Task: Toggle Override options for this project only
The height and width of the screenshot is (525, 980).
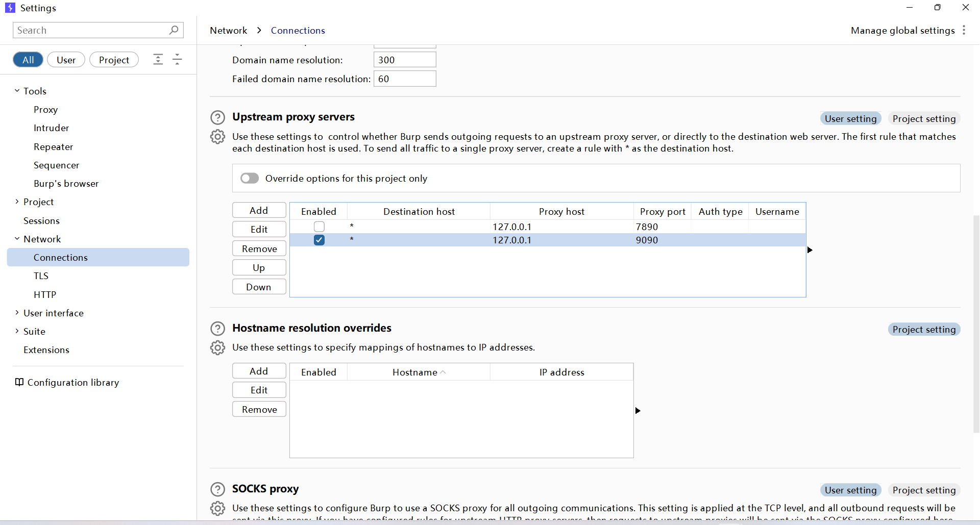Action: (x=250, y=178)
